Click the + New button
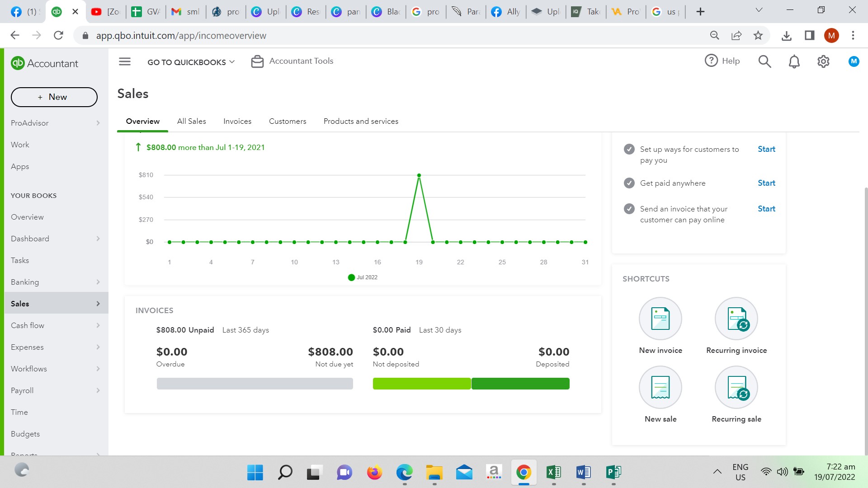 point(54,97)
